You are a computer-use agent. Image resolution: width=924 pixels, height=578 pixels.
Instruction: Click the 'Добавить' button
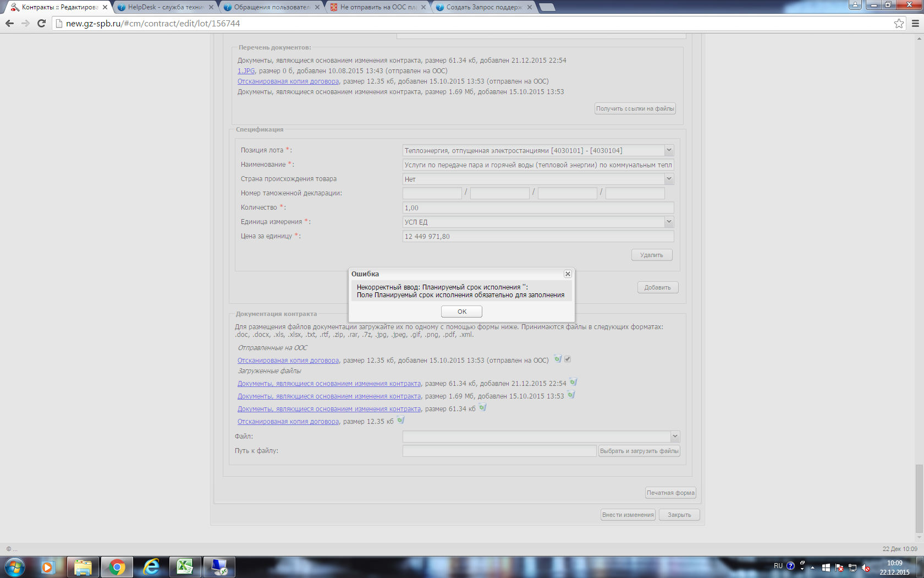tap(658, 287)
